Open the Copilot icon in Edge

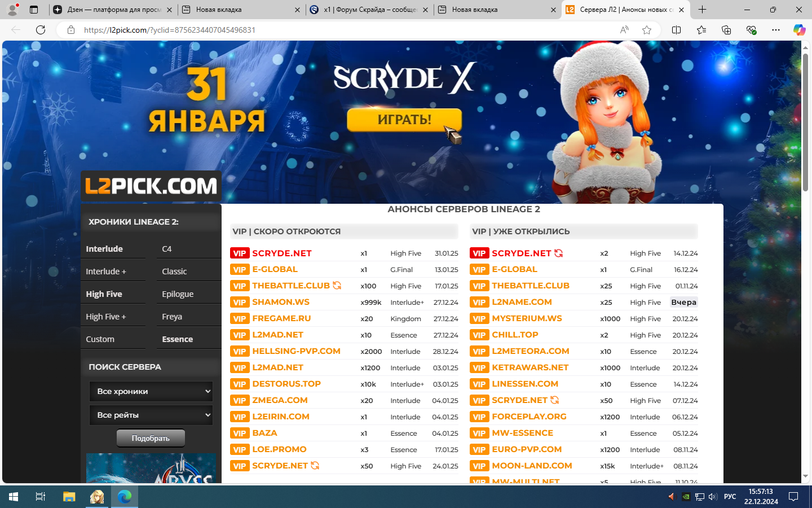pyautogui.click(x=799, y=30)
